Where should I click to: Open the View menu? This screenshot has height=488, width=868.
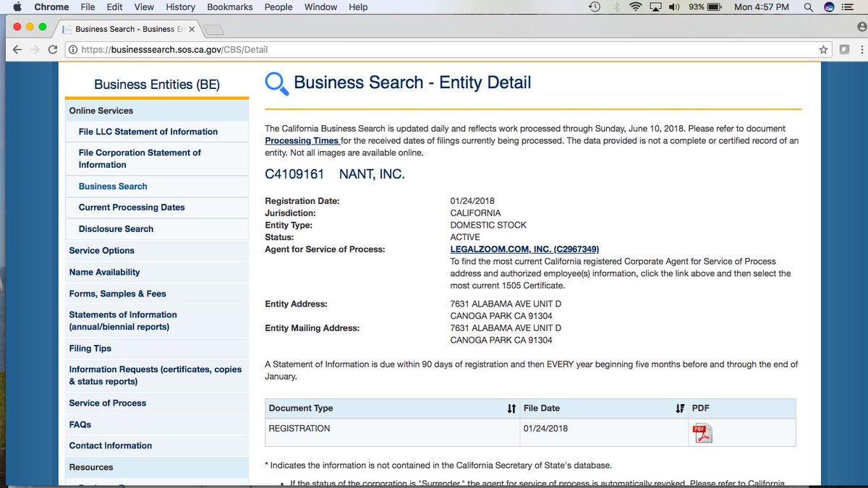144,7
